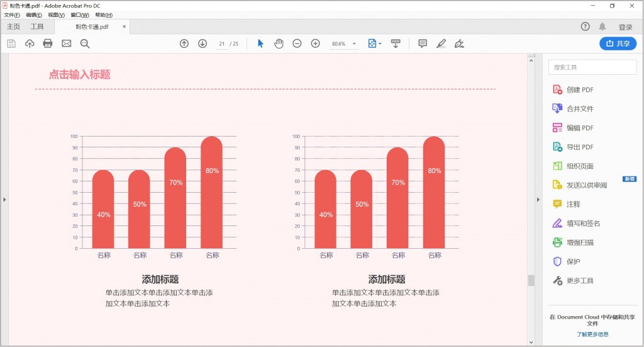Zoom out with minus icon
644x347 pixels.
pyautogui.click(x=297, y=43)
